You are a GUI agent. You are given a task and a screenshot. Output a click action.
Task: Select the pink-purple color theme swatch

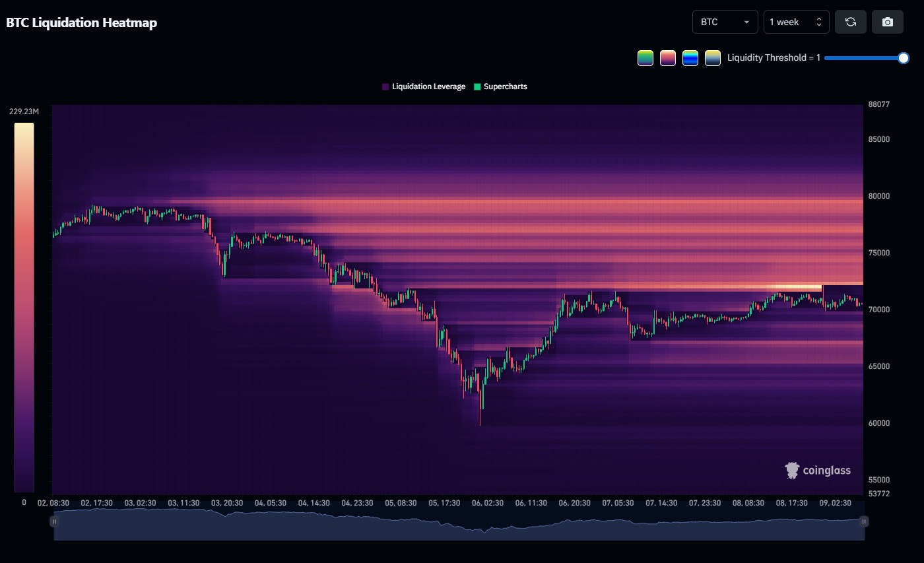pos(668,58)
